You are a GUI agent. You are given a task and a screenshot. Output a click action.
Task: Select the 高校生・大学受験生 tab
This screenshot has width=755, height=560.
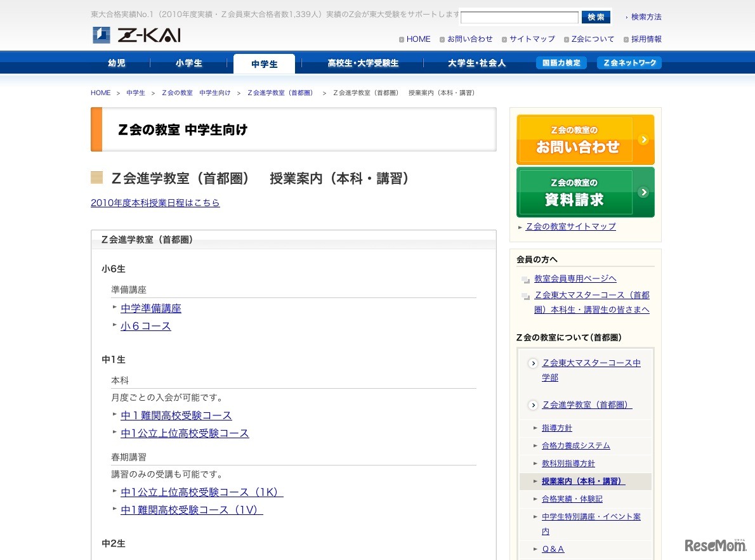(x=363, y=63)
